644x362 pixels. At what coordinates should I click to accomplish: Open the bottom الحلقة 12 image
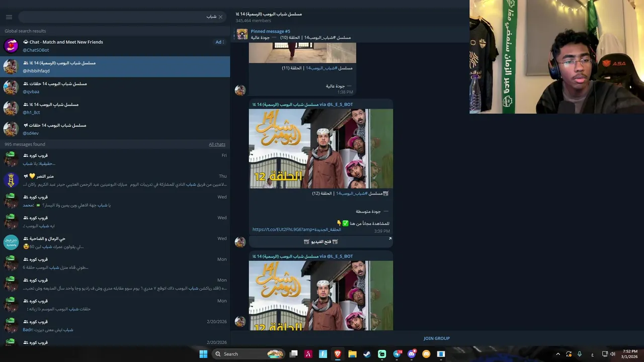tap(321, 296)
